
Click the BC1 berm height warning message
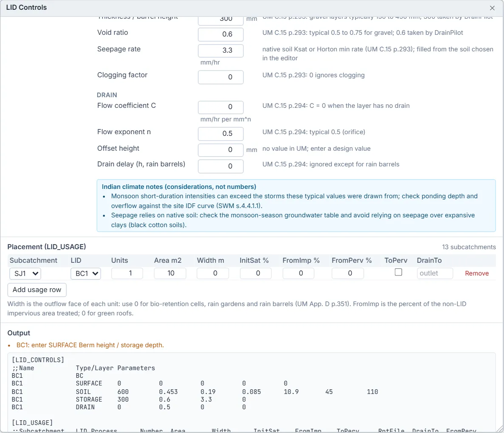(x=90, y=345)
